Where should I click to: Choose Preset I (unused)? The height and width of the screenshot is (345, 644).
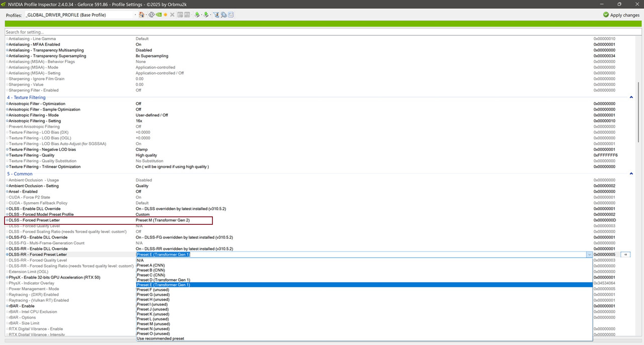pos(364,304)
